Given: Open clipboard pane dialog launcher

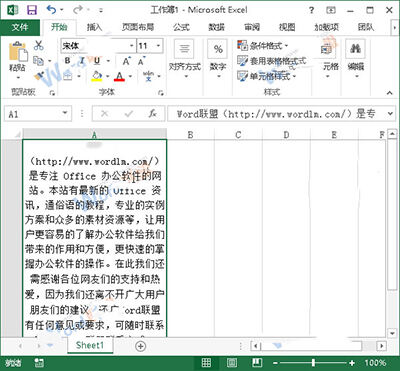Looking at the screenshot, I should (x=52, y=93).
